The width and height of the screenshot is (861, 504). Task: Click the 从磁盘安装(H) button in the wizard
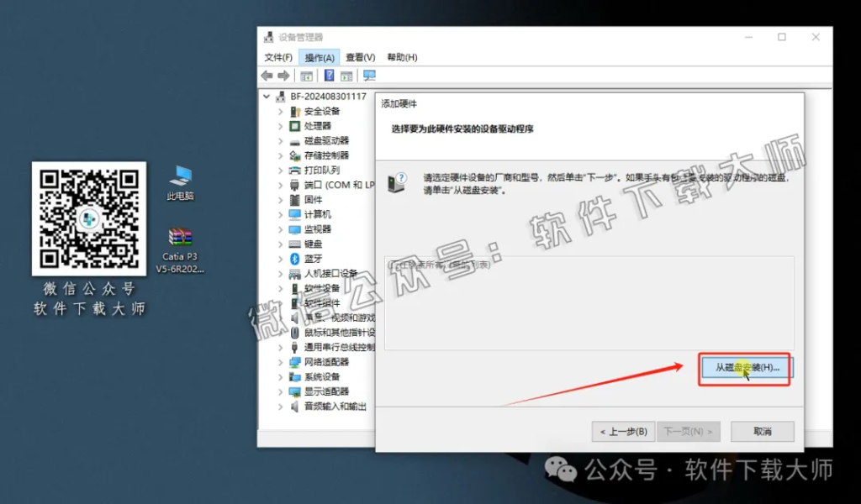(744, 368)
